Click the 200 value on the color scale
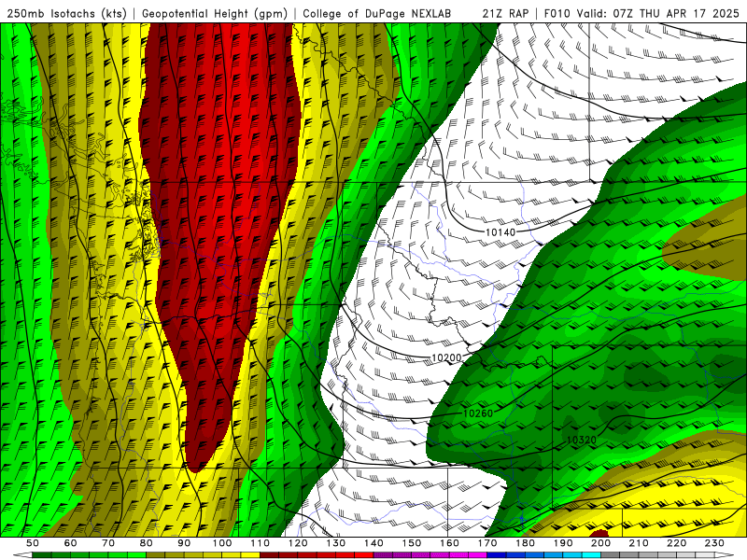 tap(600, 543)
